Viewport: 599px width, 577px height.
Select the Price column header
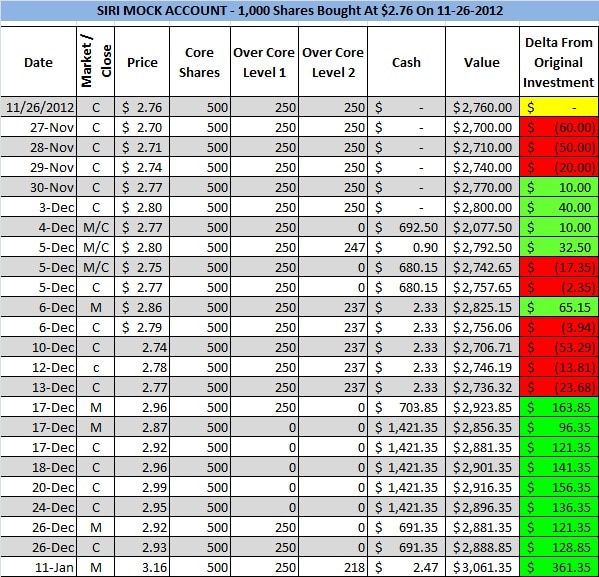pos(142,62)
